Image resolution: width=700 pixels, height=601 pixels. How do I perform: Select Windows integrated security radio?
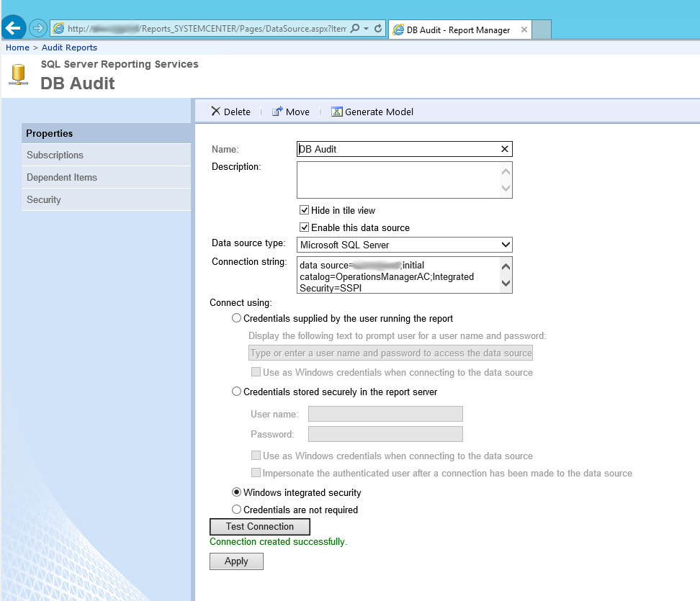pos(236,492)
